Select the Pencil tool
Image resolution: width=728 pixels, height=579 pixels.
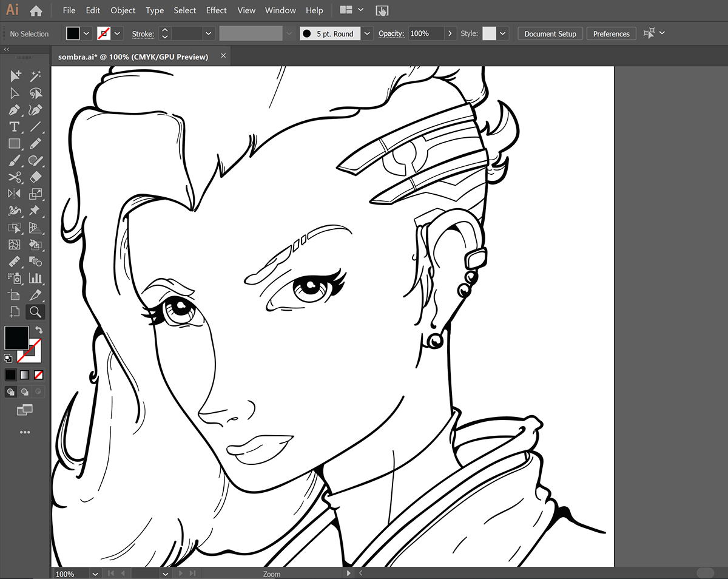click(x=36, y=144)
